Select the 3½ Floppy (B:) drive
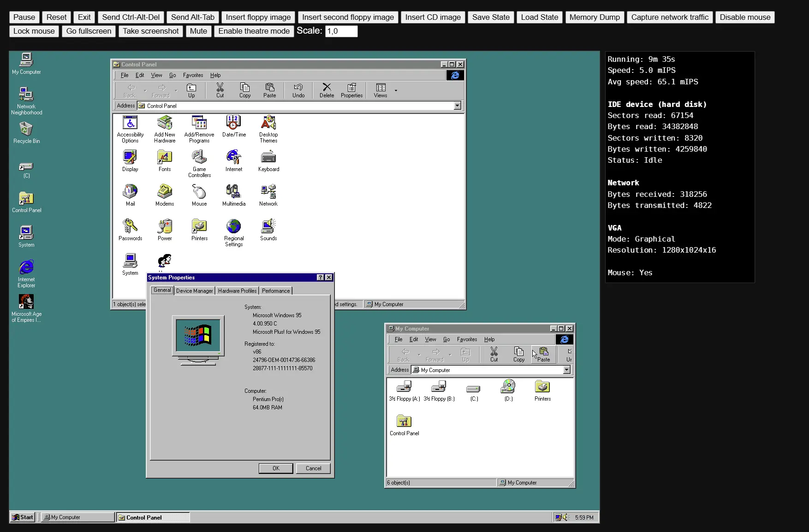The height and width of the screenshot is (532, 809). point(439,390)
